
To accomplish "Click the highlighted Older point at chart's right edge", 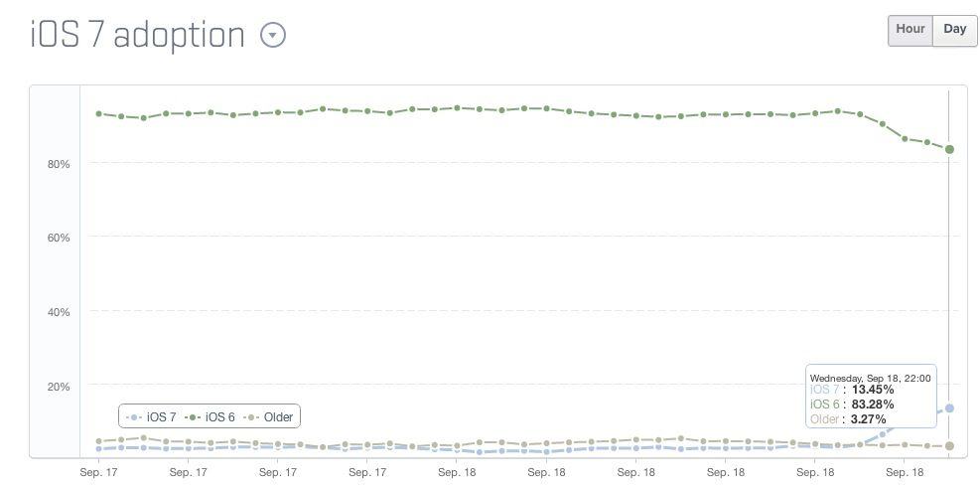I will click(949, 446).
